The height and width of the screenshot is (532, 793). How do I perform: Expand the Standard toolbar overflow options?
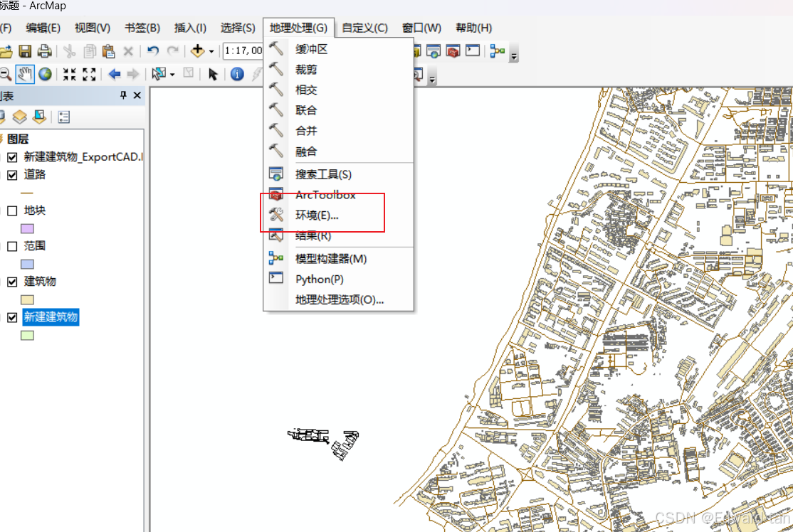pos(515,55)
